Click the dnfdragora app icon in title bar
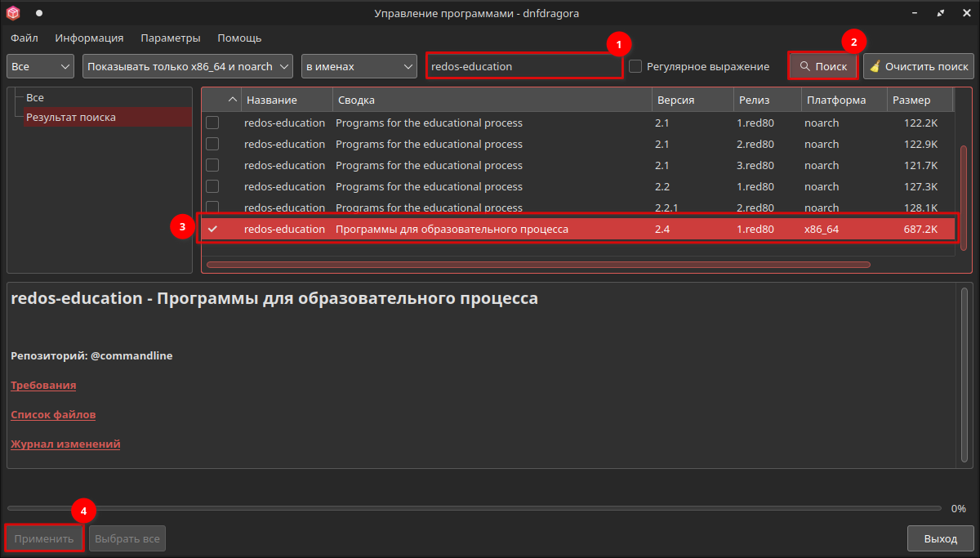980x558 pixels. coord(13,13)
